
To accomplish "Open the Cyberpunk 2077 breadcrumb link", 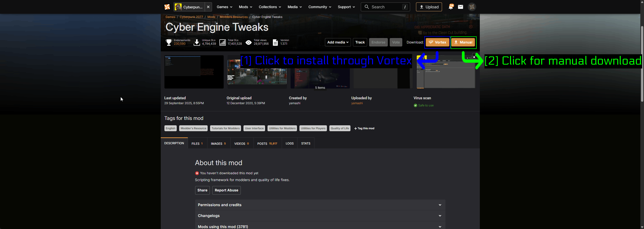I will (x=191, y=17).
